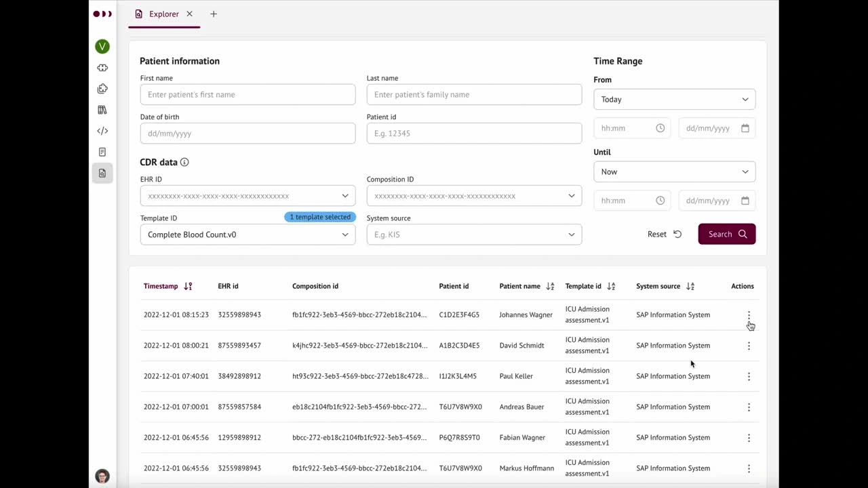
Task: Click the Patient id input field
Action: point(473,133)
